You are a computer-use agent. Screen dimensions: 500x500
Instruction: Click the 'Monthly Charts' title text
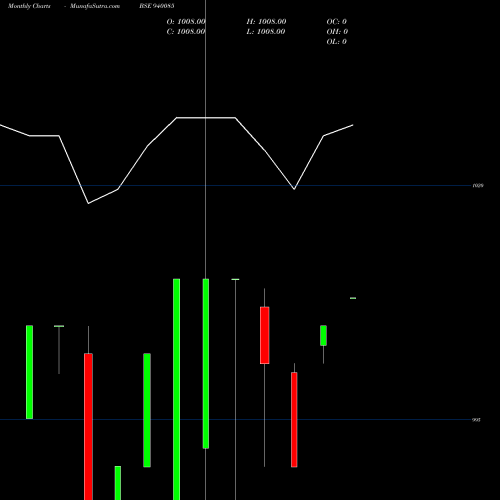tap(29, 6)
